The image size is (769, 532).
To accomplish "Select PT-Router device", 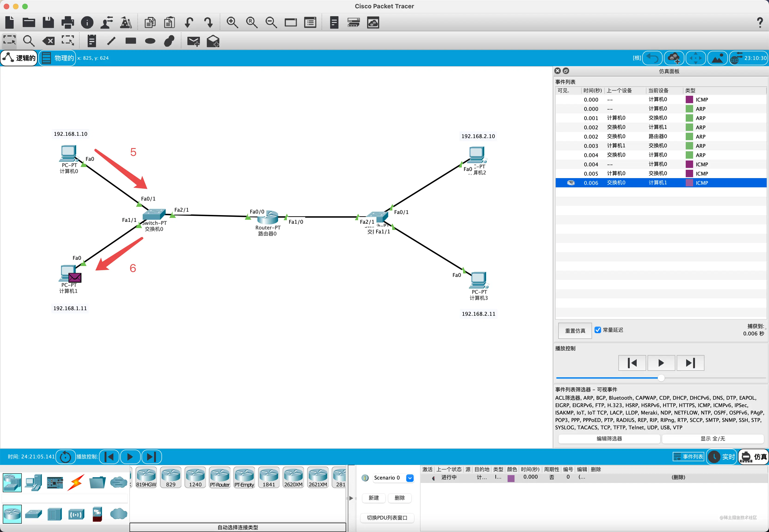I will (220, 477).
